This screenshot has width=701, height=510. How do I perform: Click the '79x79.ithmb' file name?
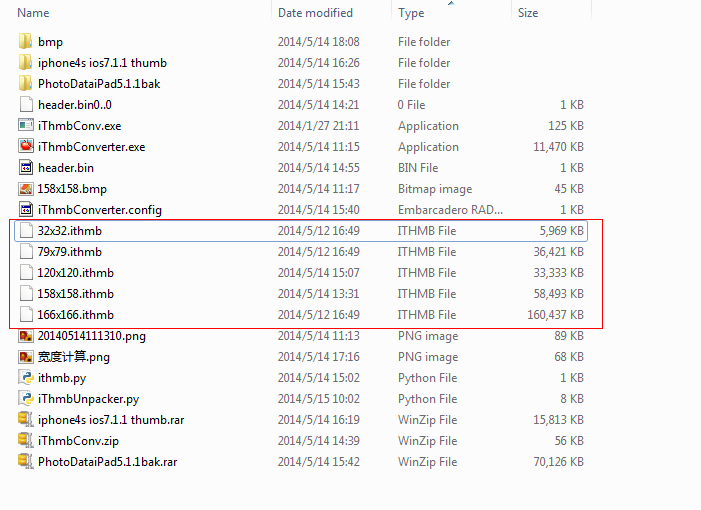[x=70, y=252]
